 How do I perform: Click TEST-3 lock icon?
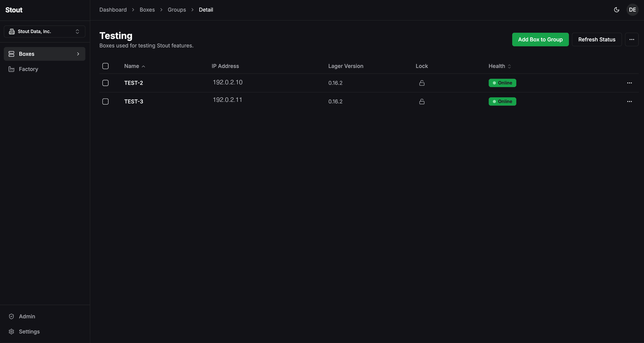tap(422, 102)
